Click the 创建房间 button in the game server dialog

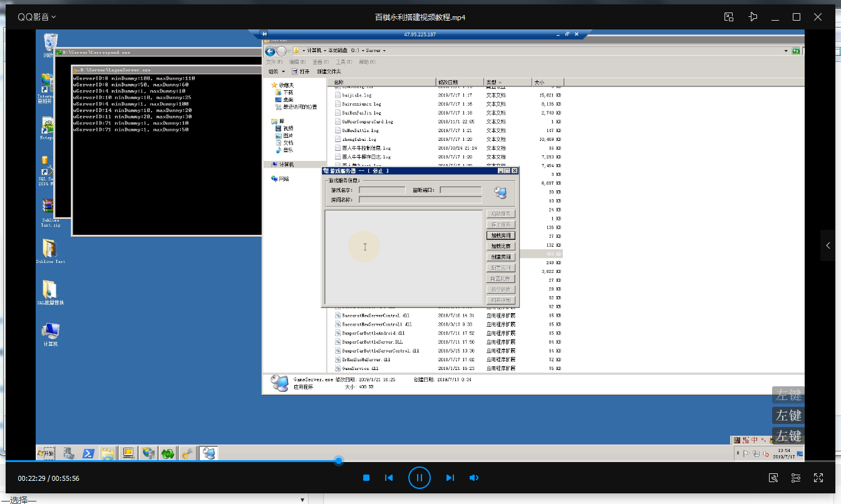tap(501, 257)
